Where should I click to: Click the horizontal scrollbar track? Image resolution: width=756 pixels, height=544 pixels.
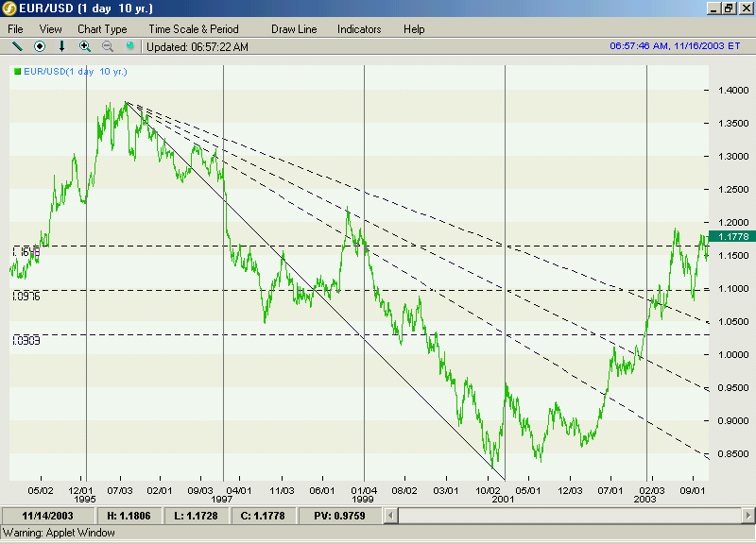click(570, 516)
